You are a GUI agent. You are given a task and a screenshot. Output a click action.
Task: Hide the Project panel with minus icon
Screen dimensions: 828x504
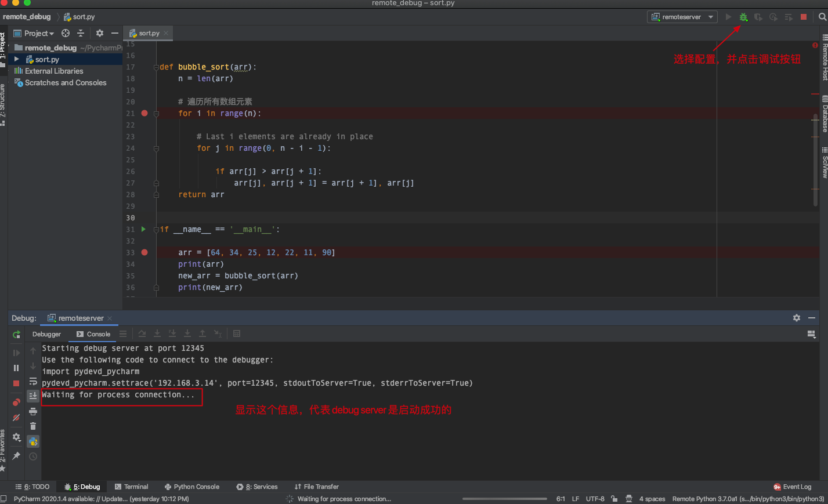[x=115, y=33]
